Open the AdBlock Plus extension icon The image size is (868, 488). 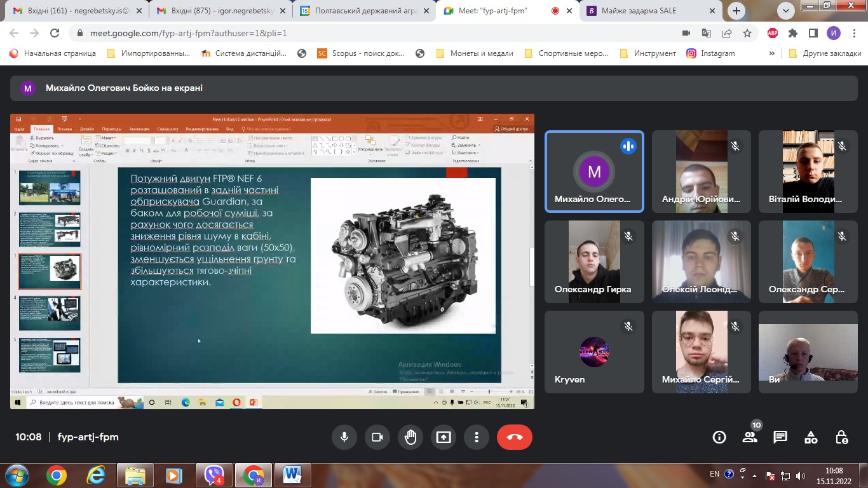773,33
